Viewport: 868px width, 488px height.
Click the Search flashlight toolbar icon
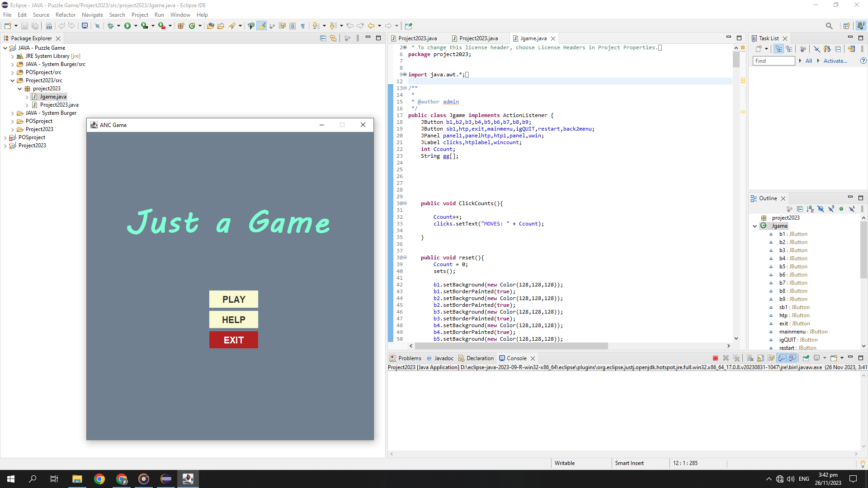click(232, 26)
